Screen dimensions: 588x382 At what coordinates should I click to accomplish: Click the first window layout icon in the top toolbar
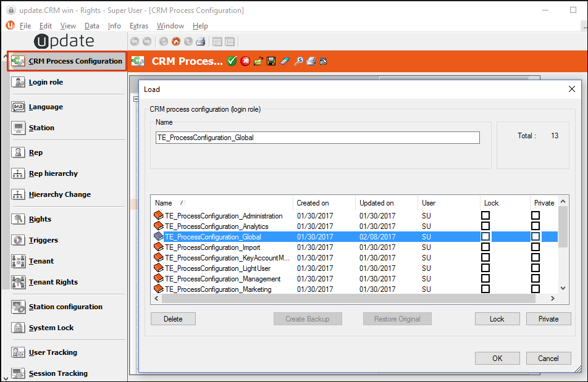click(x=217, y=41)
